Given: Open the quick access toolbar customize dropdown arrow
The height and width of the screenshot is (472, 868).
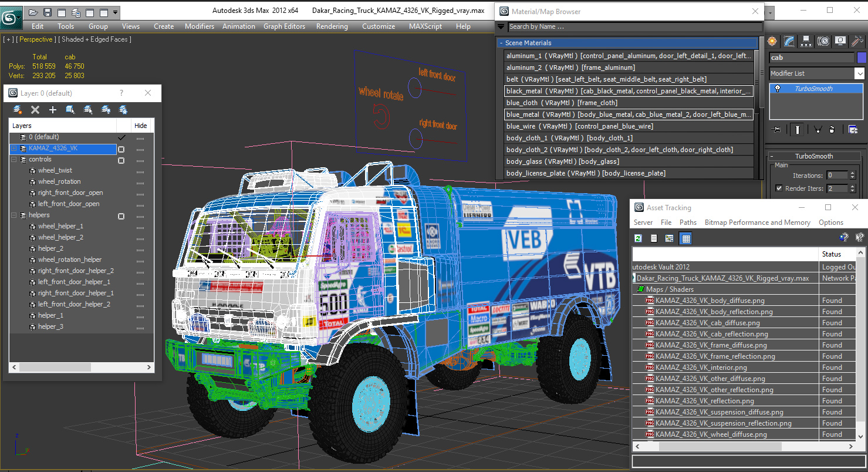Looking at the screenshot, I should [x=116, y=12].
